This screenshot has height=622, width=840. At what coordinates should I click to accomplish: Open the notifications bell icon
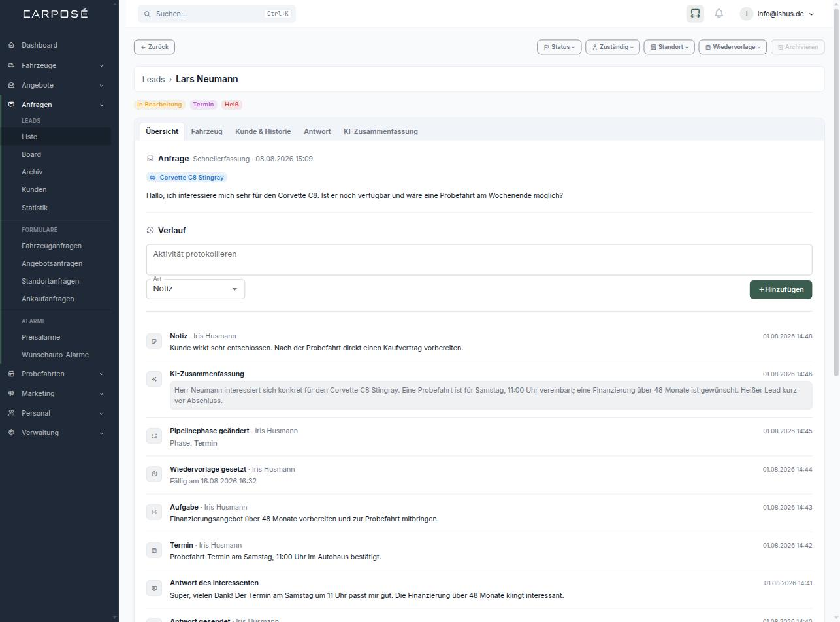click(x=719, y=14)
